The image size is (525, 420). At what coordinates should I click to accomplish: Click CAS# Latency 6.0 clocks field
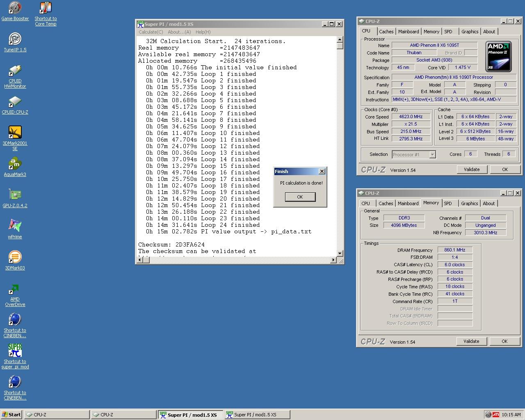[455, 265]
